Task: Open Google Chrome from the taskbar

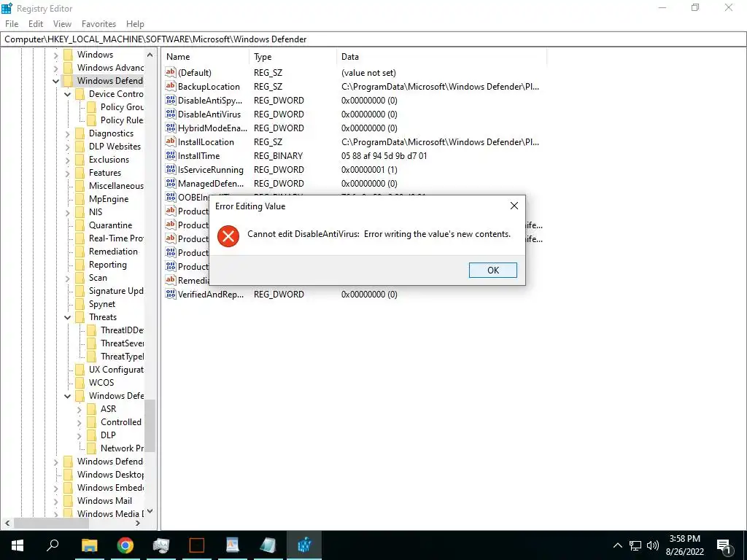Action: (x=125, y=545)
